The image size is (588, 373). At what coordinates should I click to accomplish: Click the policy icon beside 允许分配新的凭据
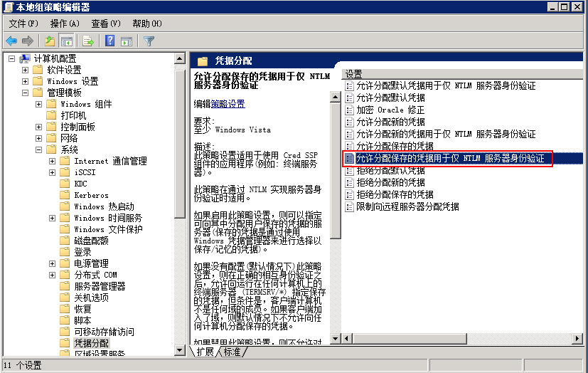[350, 122]
